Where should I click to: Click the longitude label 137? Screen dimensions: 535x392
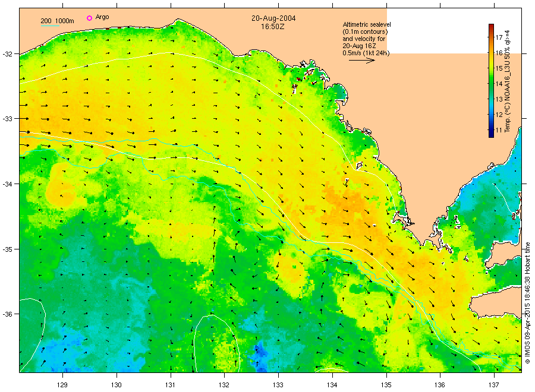click(494, 385)
